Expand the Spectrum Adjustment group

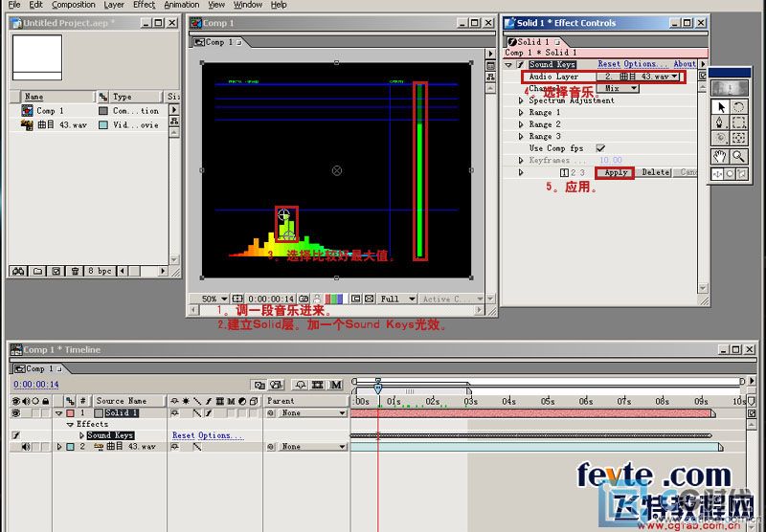[x=521, y=100]
